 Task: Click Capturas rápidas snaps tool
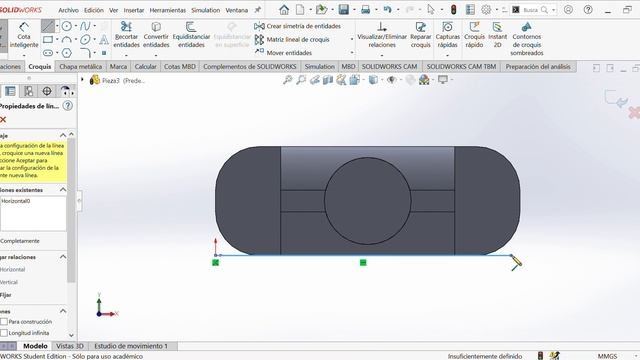(x=447, y=35)
